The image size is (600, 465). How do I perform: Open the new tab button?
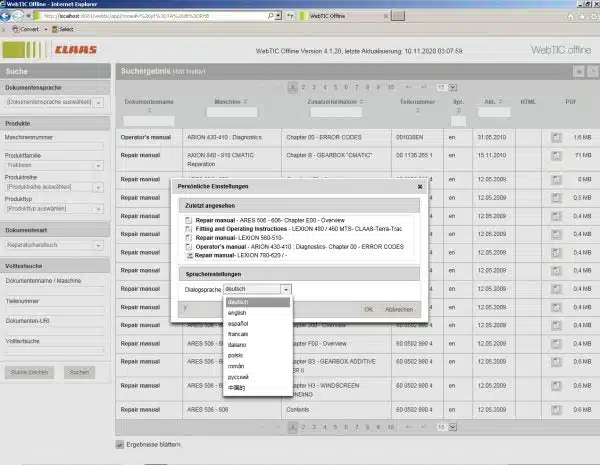pyautogui.click(x=398, y=16)
